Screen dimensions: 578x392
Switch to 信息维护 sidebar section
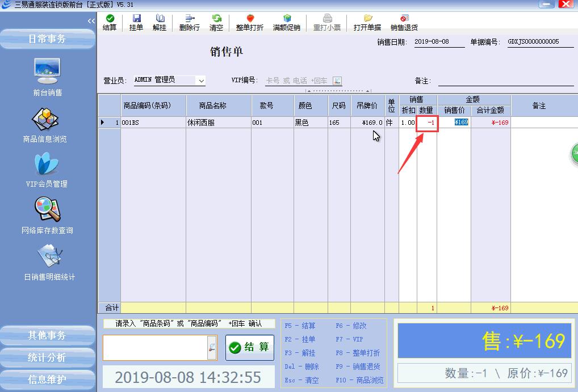tap(48, 380)
